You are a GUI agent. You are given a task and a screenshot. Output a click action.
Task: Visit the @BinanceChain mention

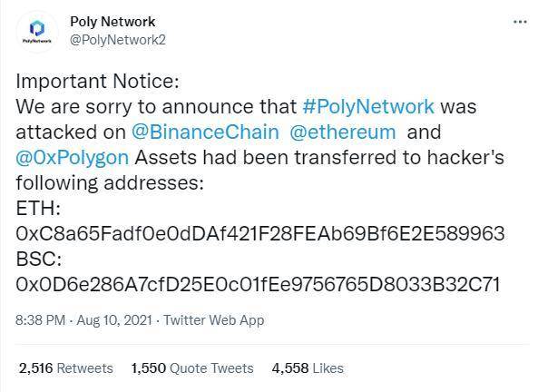tap(206, 132)
